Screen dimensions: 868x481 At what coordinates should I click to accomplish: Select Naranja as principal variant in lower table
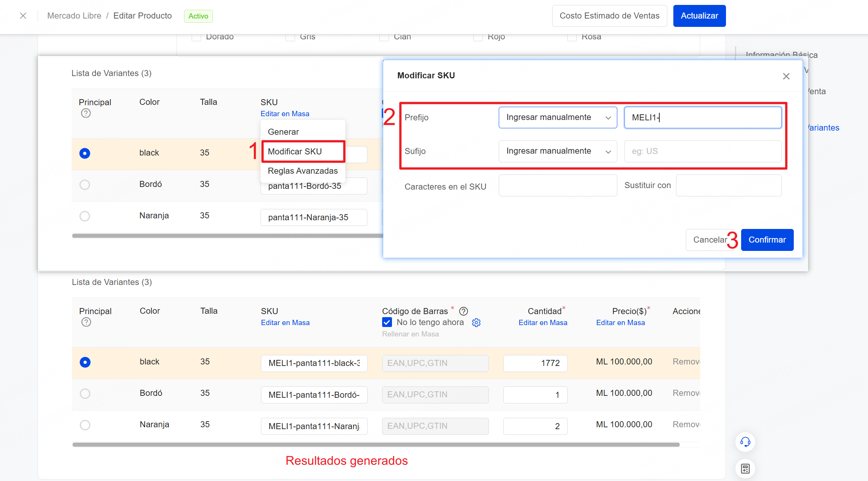[85, 425]
